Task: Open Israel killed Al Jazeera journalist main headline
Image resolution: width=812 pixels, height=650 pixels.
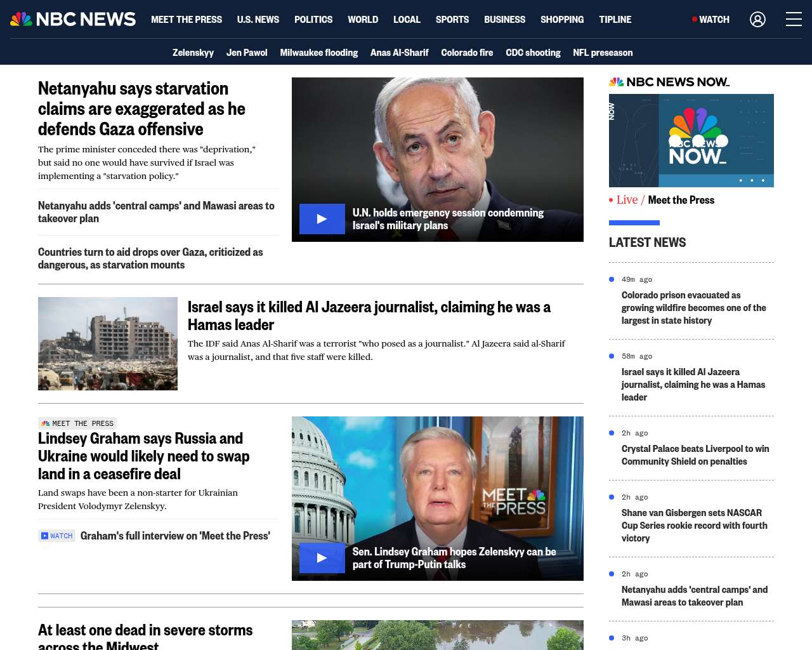Action: (369, 315)
